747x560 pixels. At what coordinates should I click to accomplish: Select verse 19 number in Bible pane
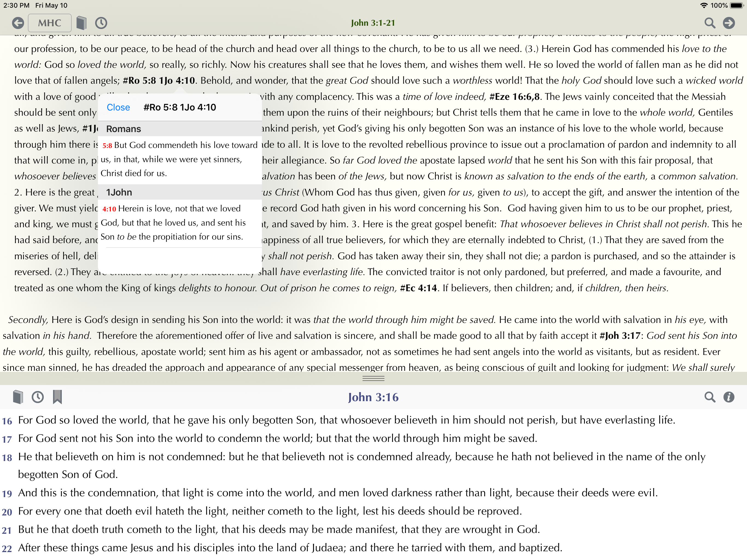pos(7,494)
